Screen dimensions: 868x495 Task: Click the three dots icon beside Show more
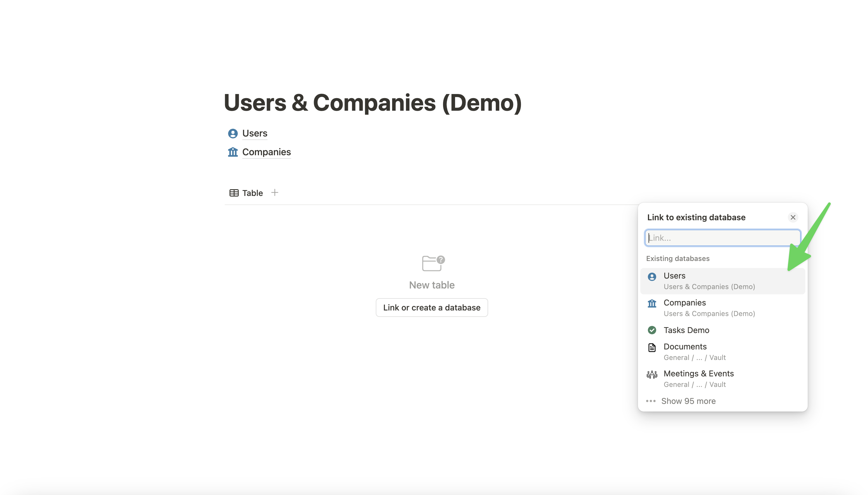651,401
